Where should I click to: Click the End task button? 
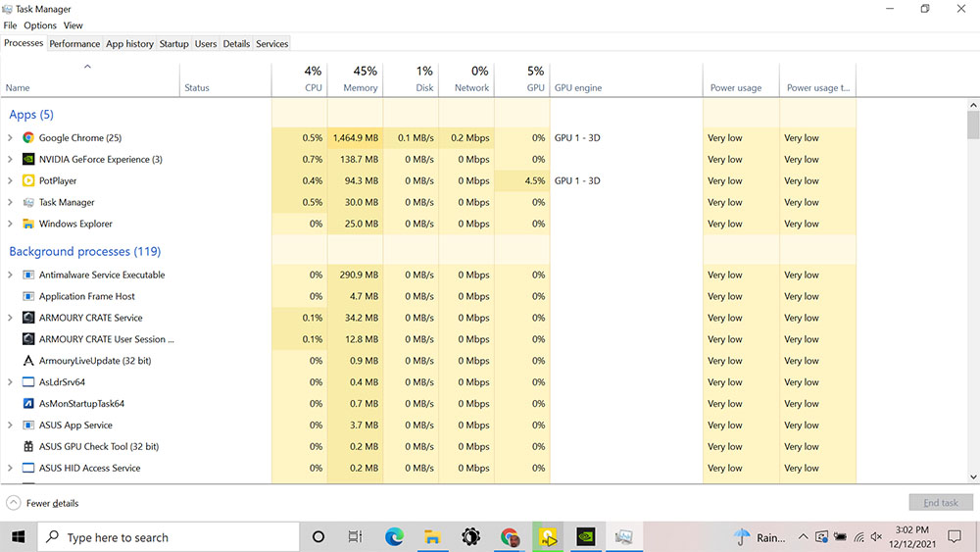click(941, 503)
